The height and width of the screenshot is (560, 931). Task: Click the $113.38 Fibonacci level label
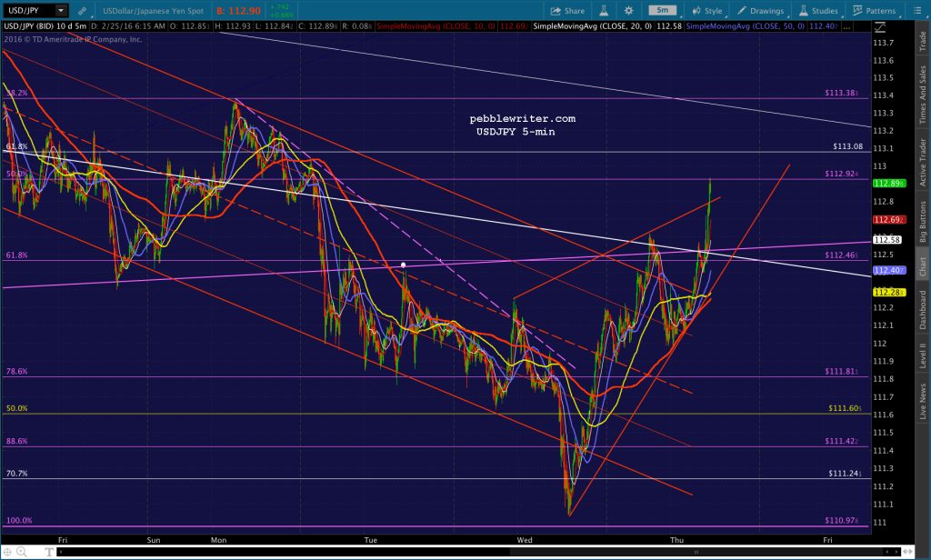pos(841,93)
